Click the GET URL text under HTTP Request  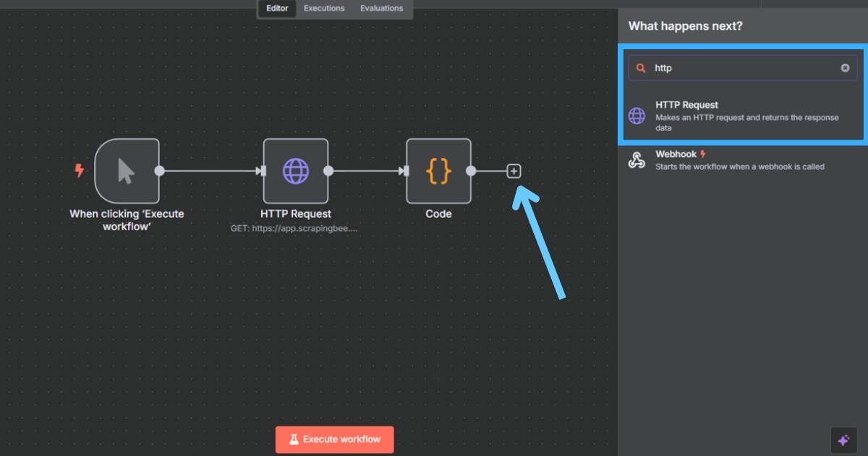coord(296,228)
